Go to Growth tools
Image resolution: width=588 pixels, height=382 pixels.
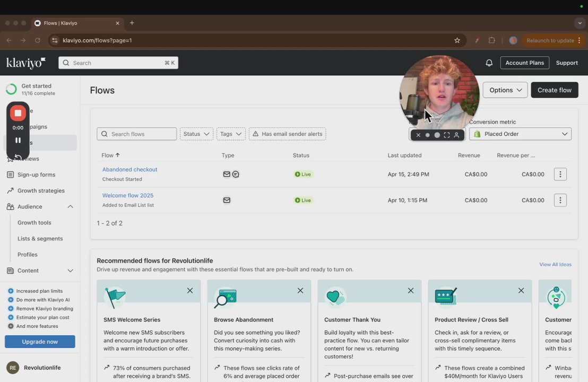tap(34, 223)
